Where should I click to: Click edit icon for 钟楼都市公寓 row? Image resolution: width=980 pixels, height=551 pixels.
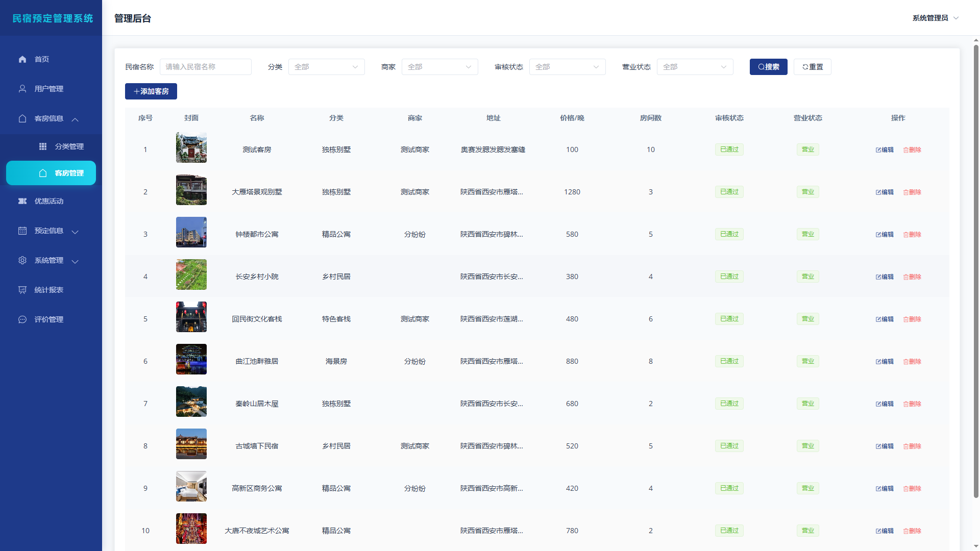[x=878, y=235]
